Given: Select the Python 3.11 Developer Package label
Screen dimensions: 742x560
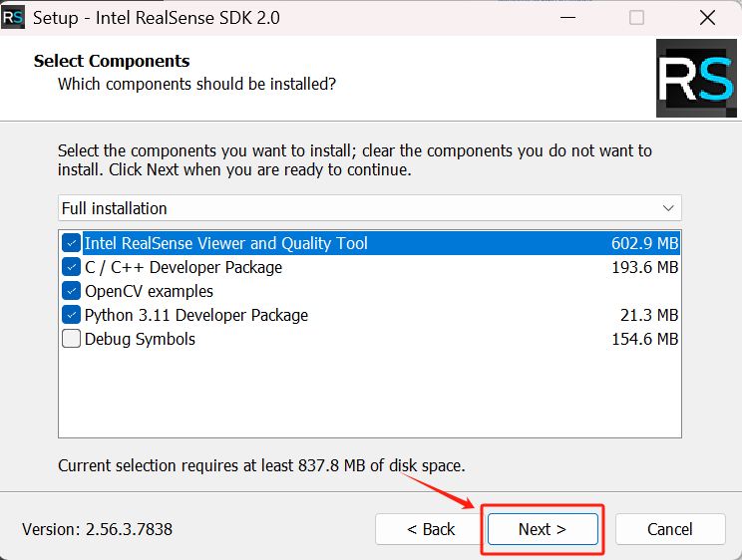Looking at the screenshot, I should pos(196,316).
